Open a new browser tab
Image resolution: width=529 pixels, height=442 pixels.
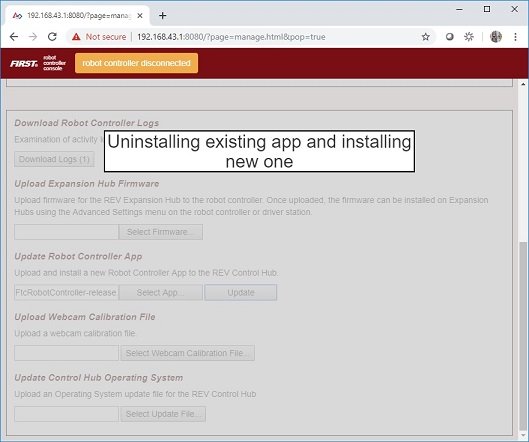tap(163, 16)
